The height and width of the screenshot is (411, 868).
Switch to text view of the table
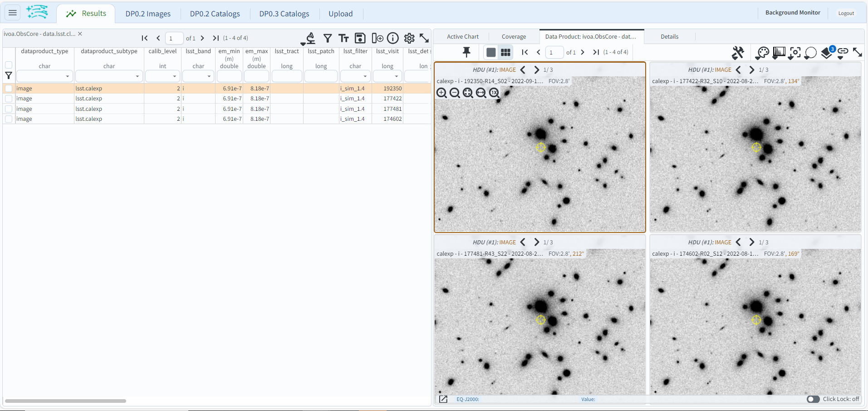[343, 38]
